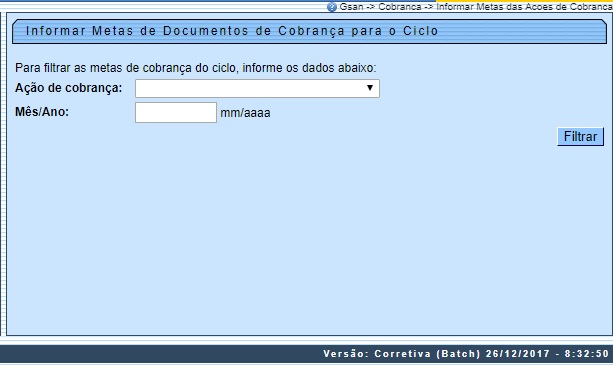This screenshot has height=365, width=613.
Task: Focus the Mês/Ano input field
Action: click(x=176, y=113)
